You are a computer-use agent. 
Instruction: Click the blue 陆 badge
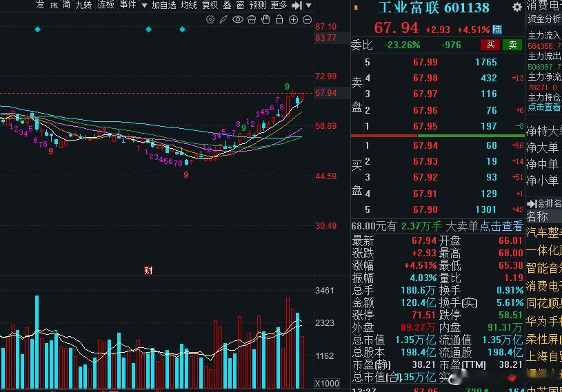(496, 30)
